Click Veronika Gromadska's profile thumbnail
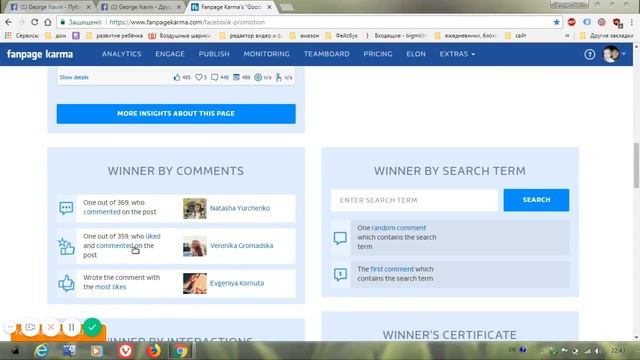The height and width of the screenshot is (360, 640). click(195, 246)
